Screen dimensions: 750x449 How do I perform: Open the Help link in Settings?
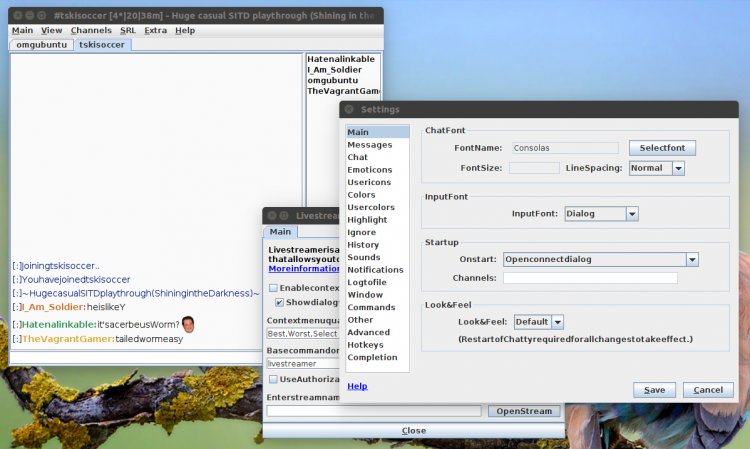click(357, 386)
